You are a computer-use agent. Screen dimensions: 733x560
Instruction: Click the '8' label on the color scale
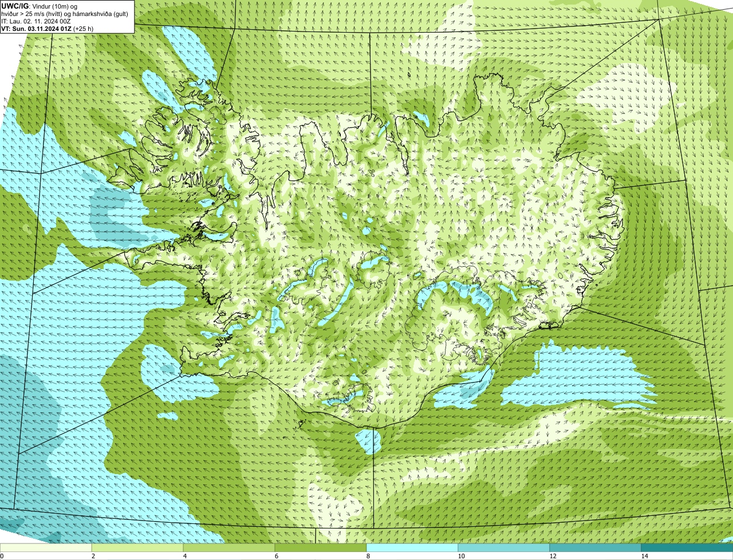pos(368,556)
